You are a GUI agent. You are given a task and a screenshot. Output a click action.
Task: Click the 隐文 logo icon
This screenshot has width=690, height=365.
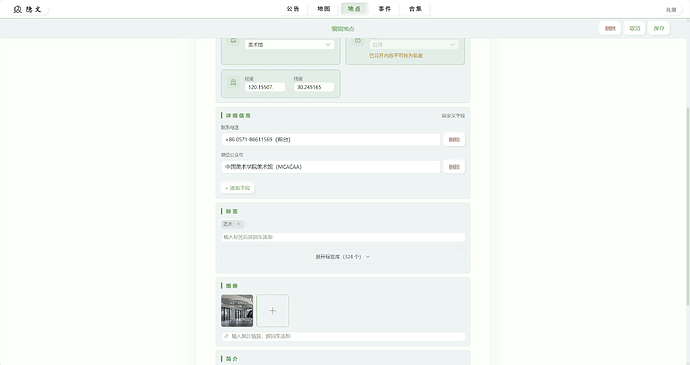tap(17, 9)
